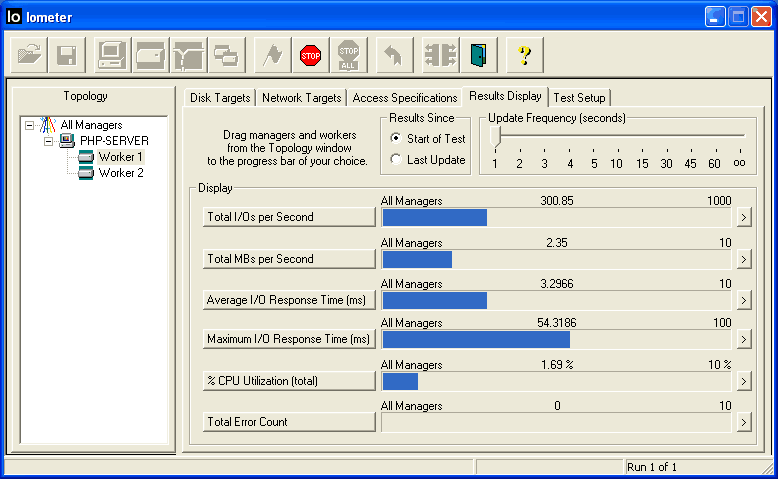The image size is (778, 479).
Task: Add a new network worker icon
Action: pos(189,55)
